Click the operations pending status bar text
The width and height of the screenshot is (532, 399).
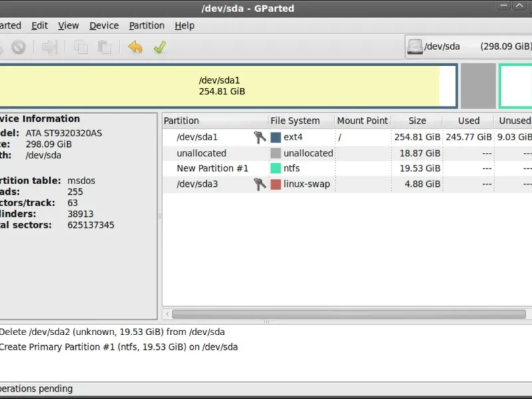tap(37, 389)
